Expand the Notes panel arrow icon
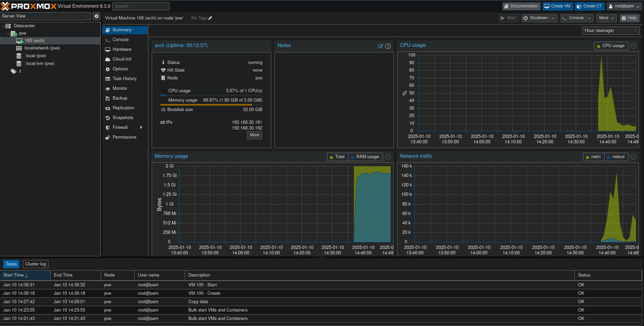The height and width of the screenshot is (326, 644). pos(388,46)
